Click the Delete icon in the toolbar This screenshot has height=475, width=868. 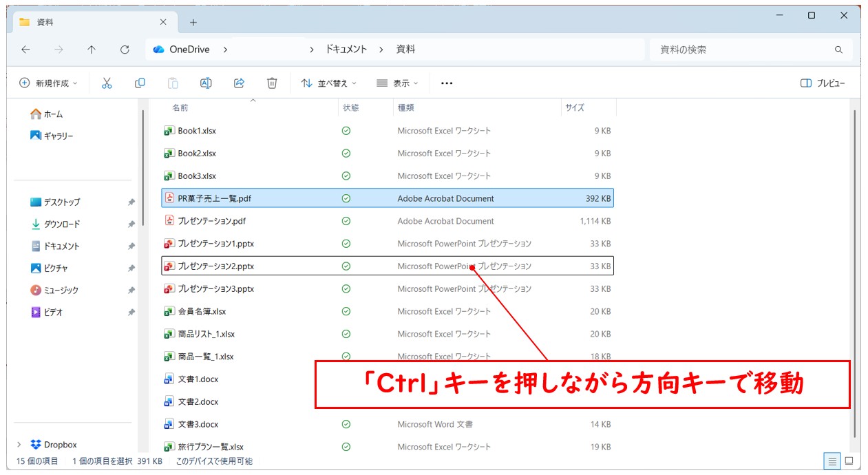pos(272,83)
